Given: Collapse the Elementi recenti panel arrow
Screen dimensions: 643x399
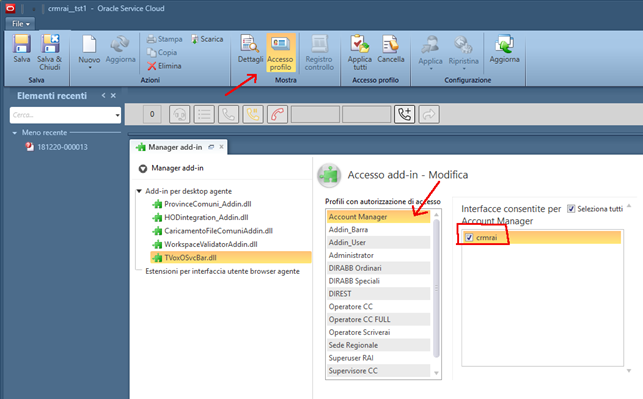Looking at the screenshot, I should click(103, 95).
